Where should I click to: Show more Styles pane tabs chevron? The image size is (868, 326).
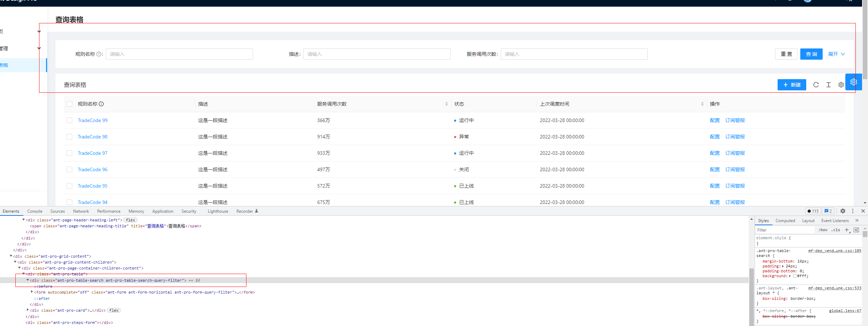pos(857,220)
